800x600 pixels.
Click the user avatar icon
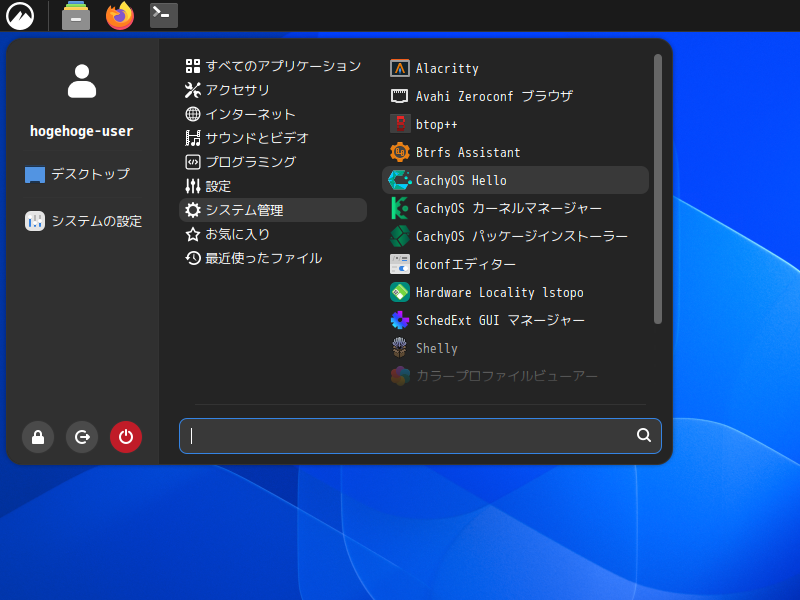click(x=82, y=81)
